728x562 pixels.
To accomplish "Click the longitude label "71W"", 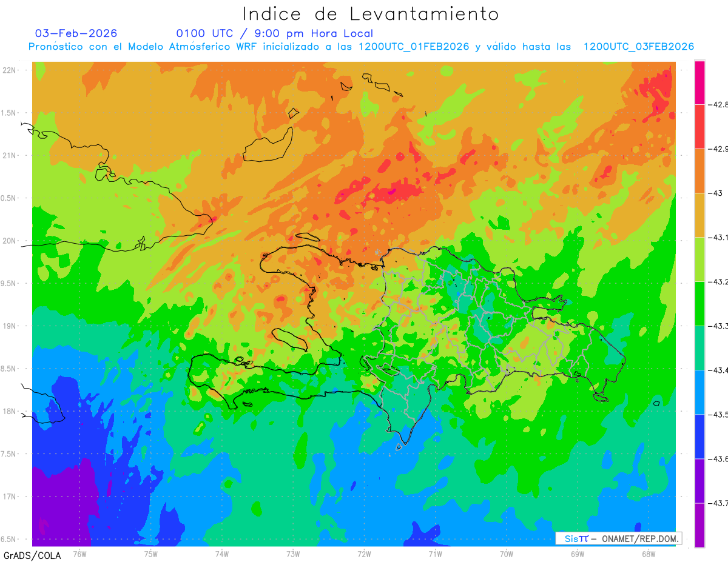I will tap(435, 553).
